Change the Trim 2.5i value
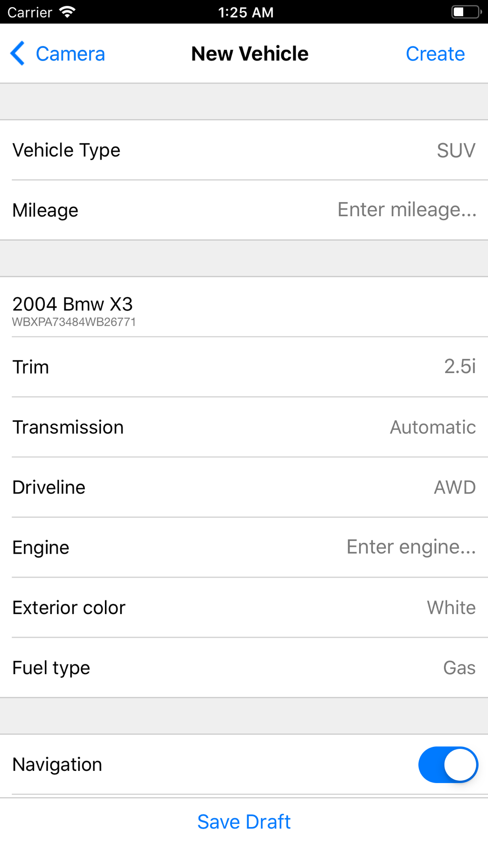The width and height of the screenshot is (488, 868). point(244,367)
